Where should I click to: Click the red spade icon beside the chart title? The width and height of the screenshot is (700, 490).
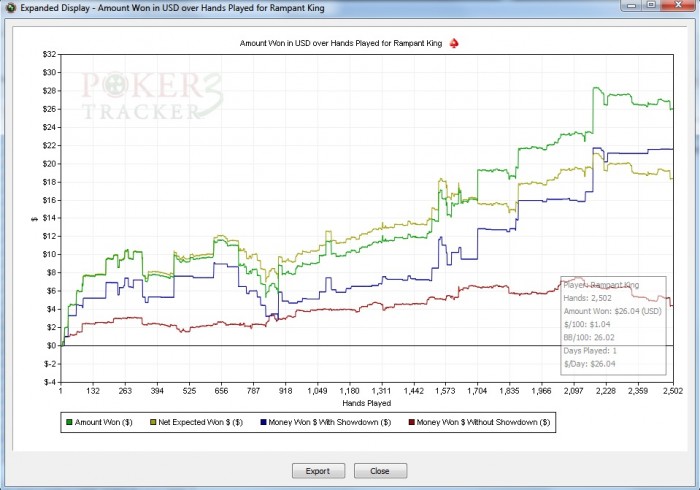(454, 43)
